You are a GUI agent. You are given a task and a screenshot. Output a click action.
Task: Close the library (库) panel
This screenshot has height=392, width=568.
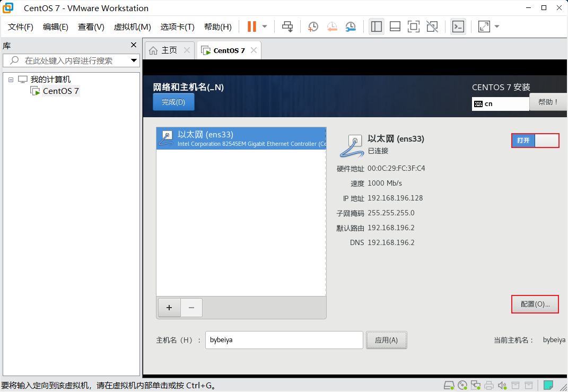[x=134, y=45]
